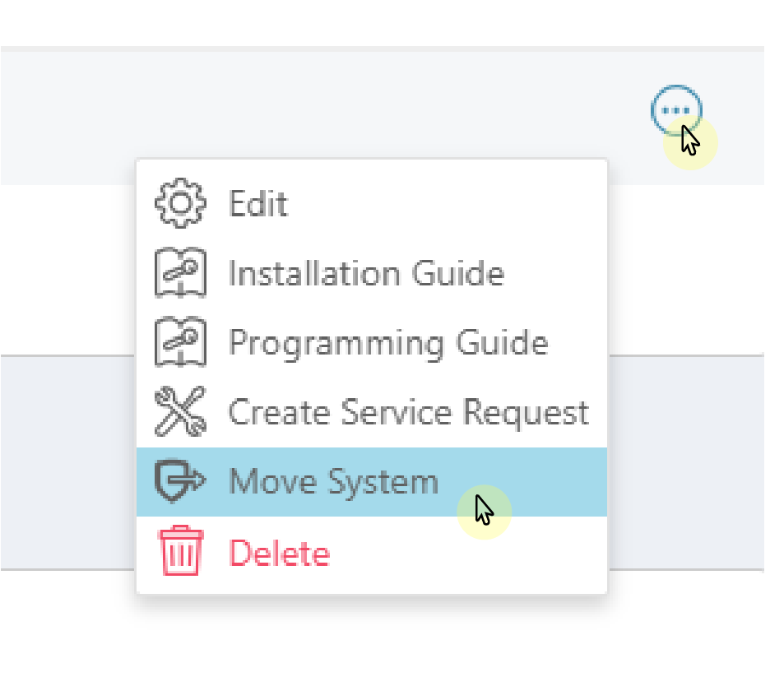Open the Programming Guide document link
The image size is (770, 700).
387,342
